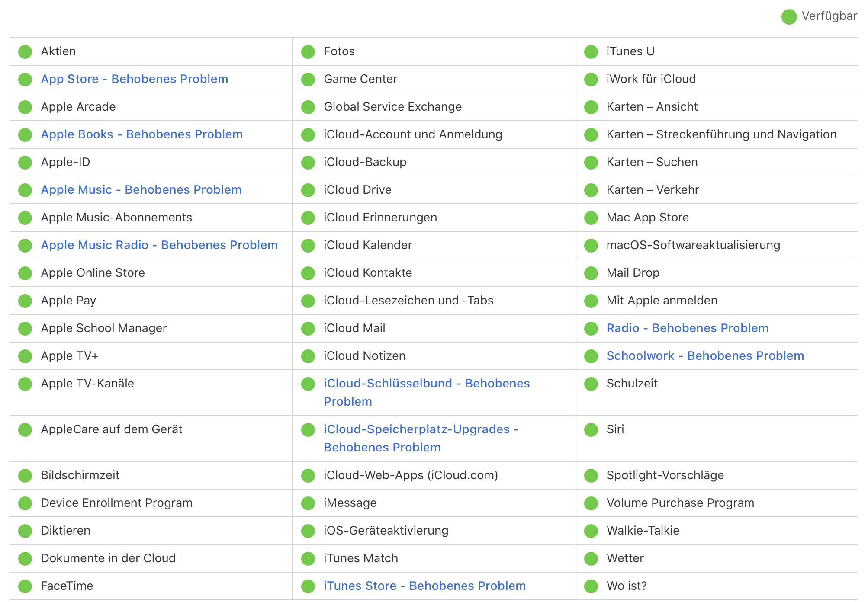Open Apple Books resolved issue details

[x=141, y=134]
